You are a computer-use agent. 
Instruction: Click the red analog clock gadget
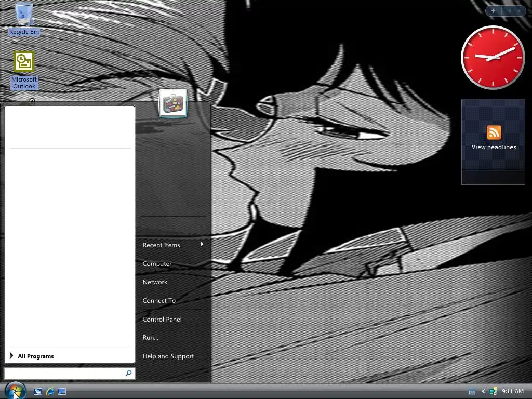tap(493, 57)
